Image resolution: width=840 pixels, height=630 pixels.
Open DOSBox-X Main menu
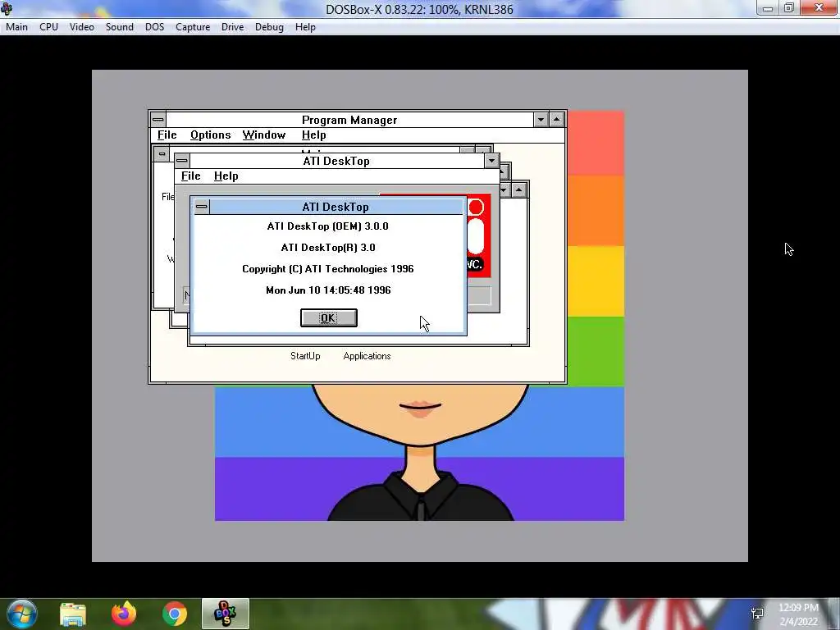16,27
